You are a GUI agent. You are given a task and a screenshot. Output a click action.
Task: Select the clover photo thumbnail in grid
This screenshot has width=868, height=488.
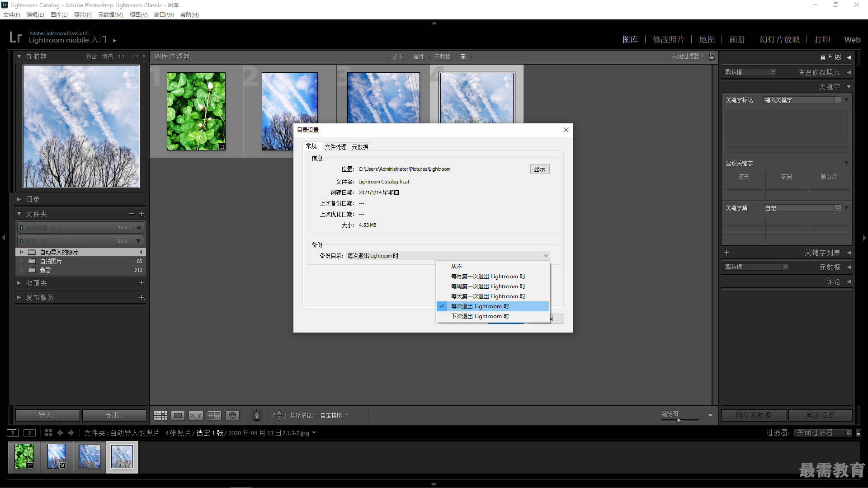pos(196,111)
